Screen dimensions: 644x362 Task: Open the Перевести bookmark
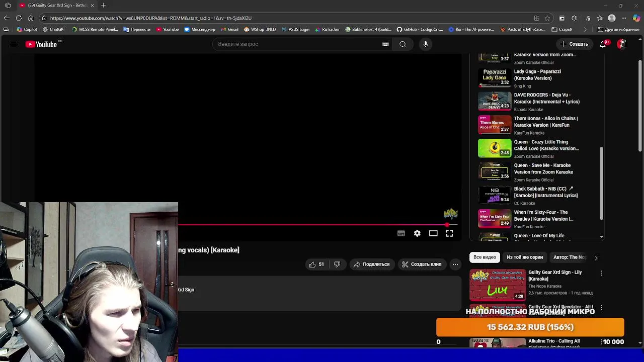[x=137, y=30]
